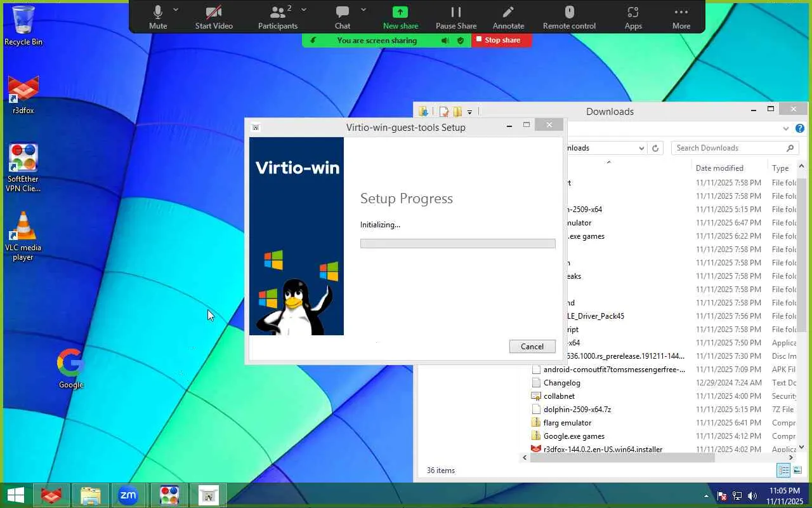This screenshot has width=812, height=508.
Task: Click the Properties quick access icon in Downloads
Action: coord(443,112)
